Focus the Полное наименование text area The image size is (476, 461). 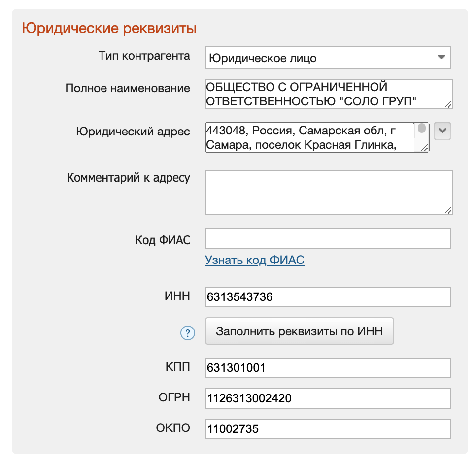(325, 94)
